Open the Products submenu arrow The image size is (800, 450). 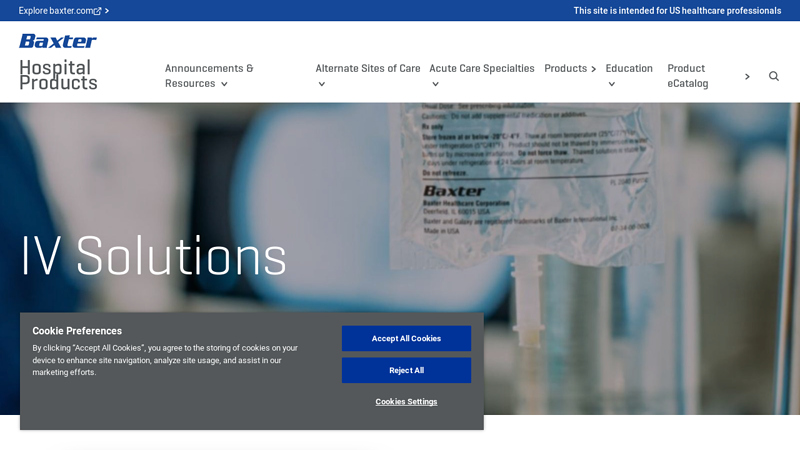coord(593,69)
